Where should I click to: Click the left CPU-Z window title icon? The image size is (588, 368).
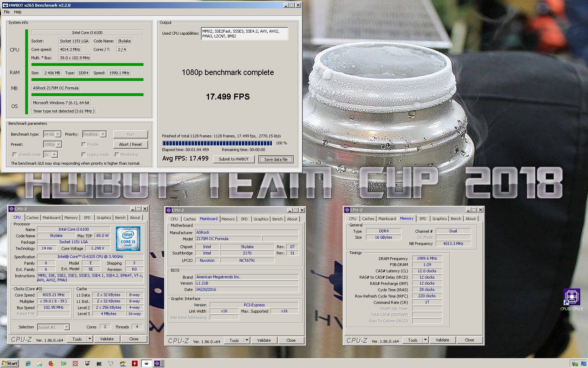(x=11, y=209)
